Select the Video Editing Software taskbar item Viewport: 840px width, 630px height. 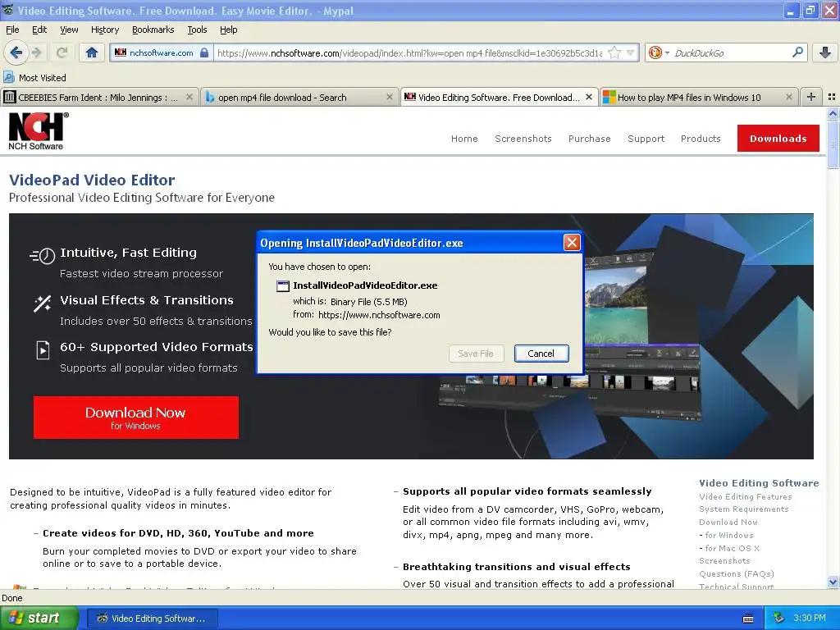tap(152, 619)
